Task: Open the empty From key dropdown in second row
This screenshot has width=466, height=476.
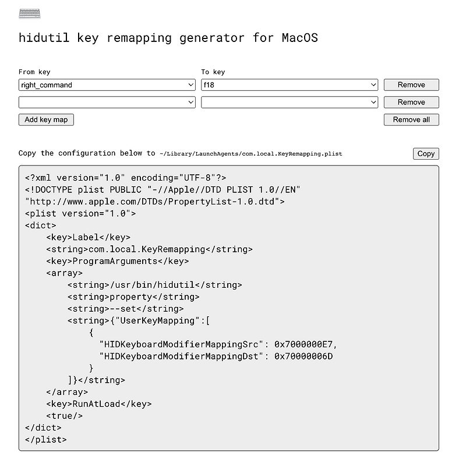Action: click(107, 101)
